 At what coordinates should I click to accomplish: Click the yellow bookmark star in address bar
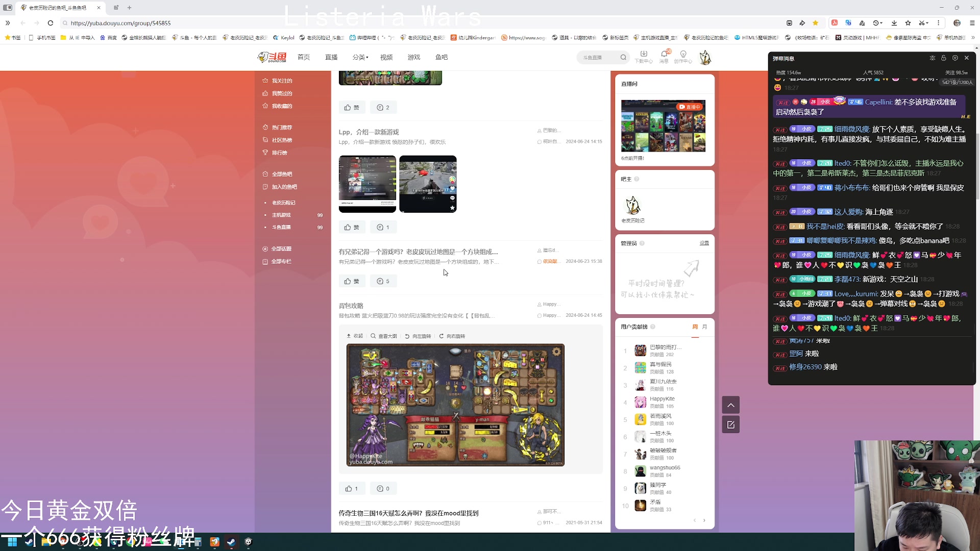pos(815,23)
